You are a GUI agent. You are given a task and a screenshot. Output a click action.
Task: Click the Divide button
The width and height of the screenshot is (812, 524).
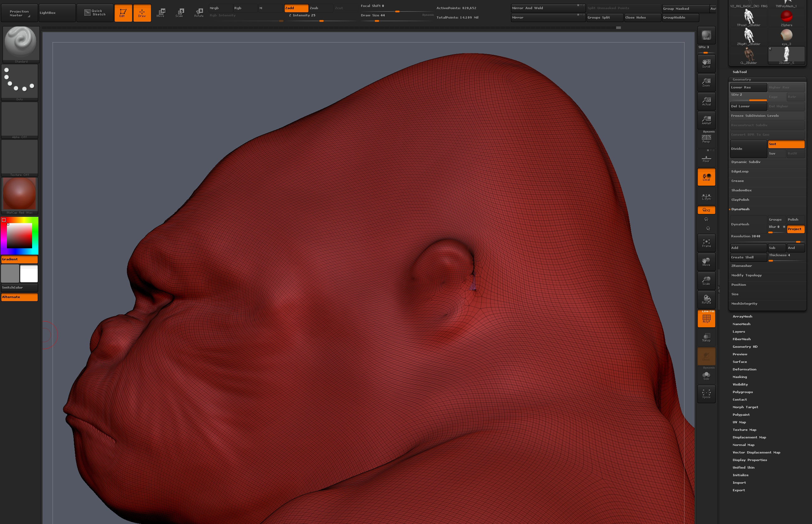coord(748,149)
